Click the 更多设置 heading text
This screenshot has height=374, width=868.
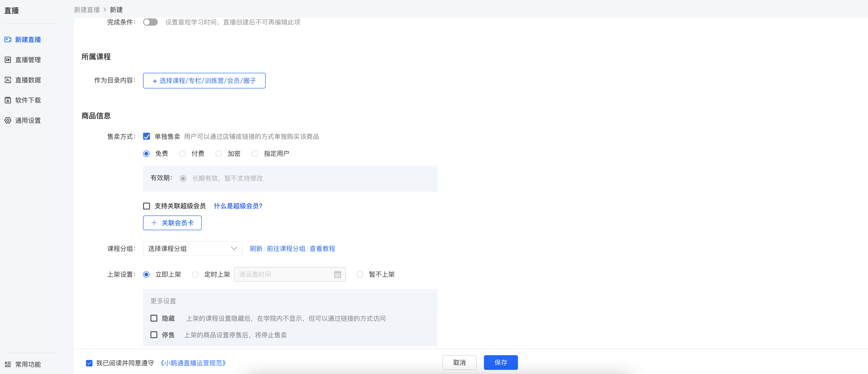[x=163, y=301]
